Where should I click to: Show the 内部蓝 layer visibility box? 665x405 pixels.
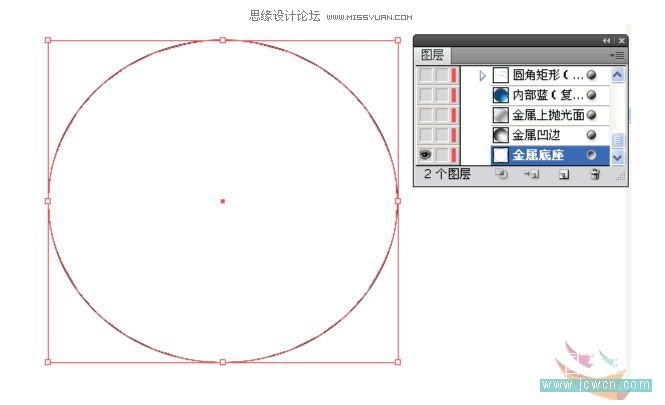tap(425, 95)
